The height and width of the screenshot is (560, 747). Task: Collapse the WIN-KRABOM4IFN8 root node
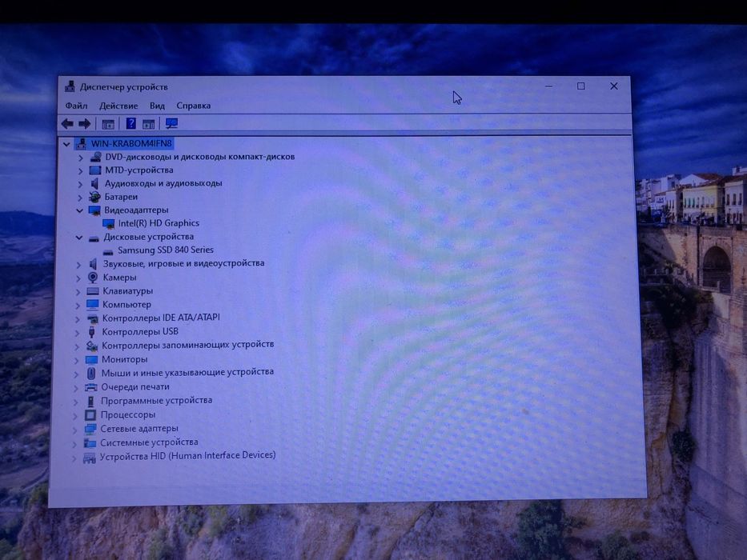[x=66, y=144]
